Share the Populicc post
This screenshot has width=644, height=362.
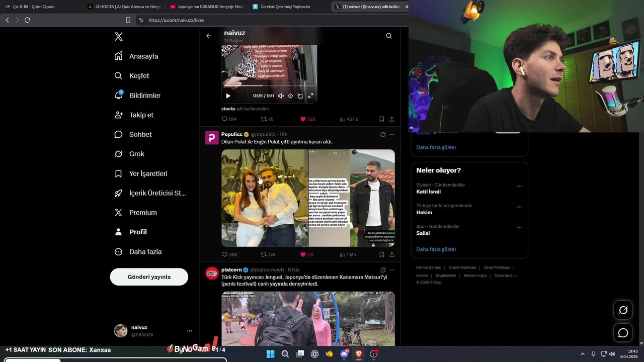pyautogui.click(x=392, y=254)
